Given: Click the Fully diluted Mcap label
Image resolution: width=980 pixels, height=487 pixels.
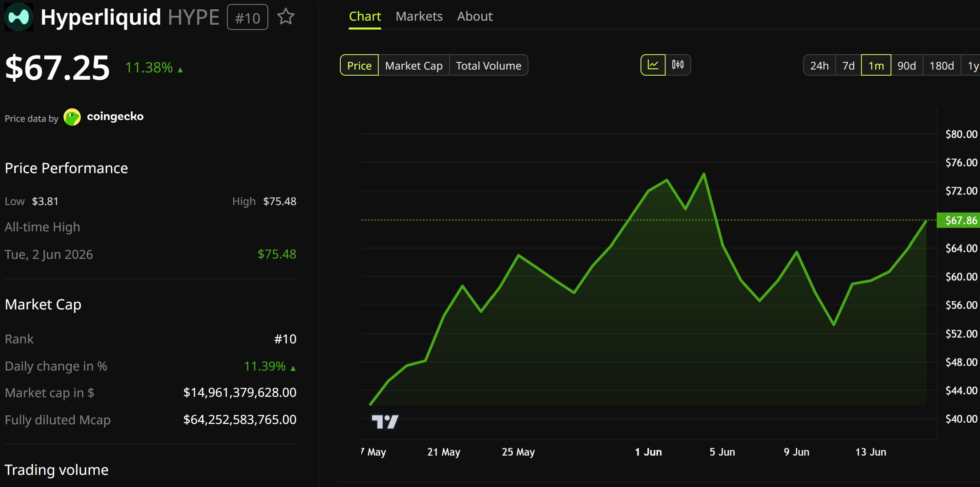Looking at the screenshot, I should pos(57,420).
